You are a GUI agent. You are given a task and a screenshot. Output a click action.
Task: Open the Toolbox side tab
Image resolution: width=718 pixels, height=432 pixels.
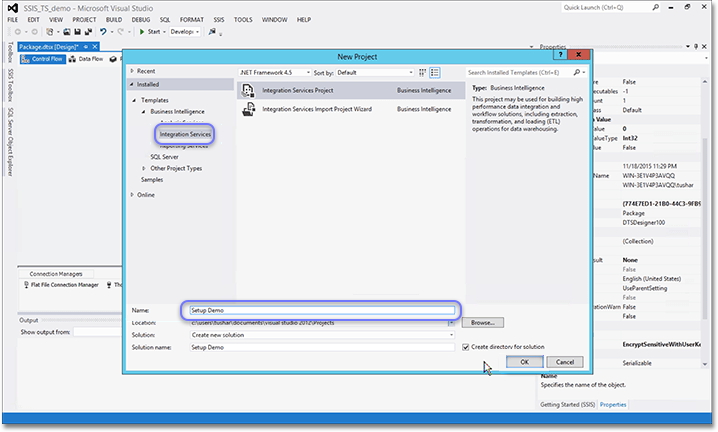coord(10,52)
